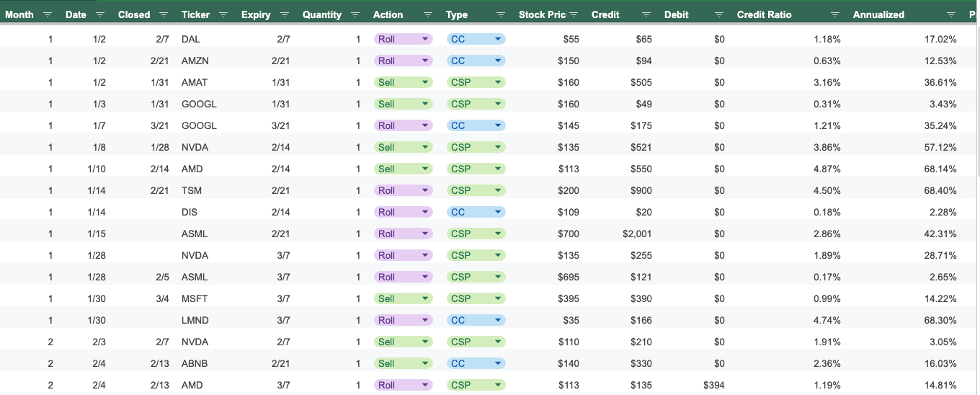
Task: Select the $394 debit cell
Action: 714,385
